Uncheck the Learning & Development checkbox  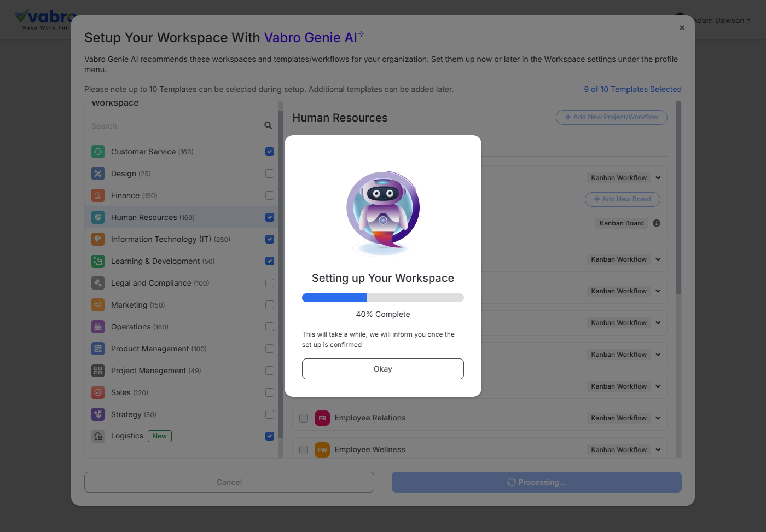(270, 261)
